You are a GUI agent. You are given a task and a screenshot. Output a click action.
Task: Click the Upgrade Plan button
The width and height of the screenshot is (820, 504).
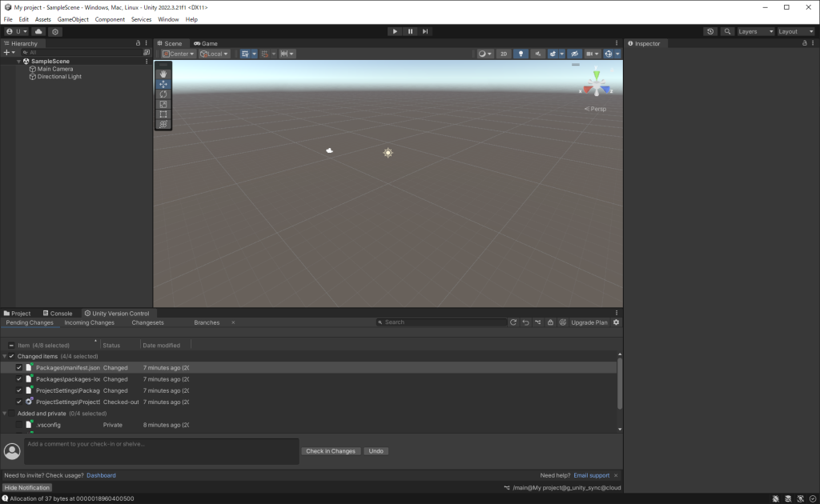[589, 322]
